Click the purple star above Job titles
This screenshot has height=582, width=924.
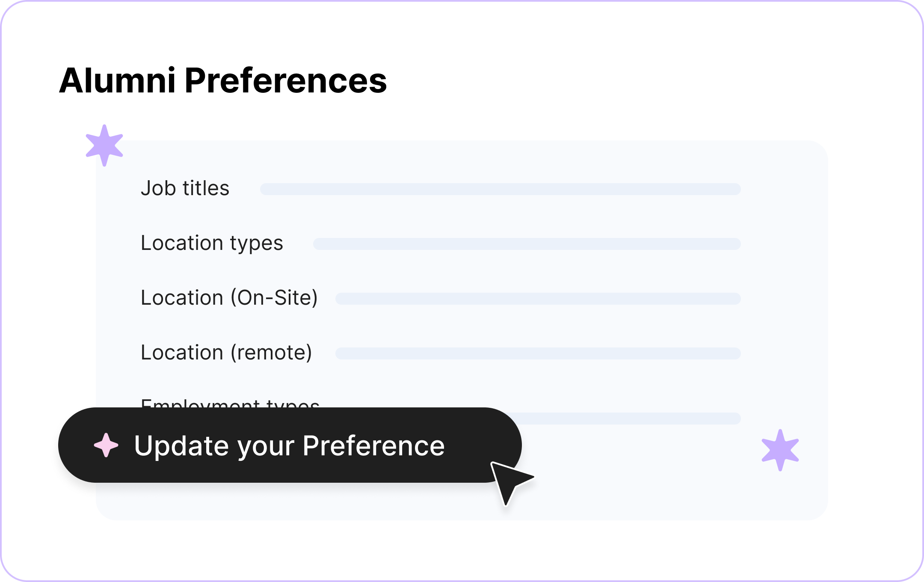(104, 145)
